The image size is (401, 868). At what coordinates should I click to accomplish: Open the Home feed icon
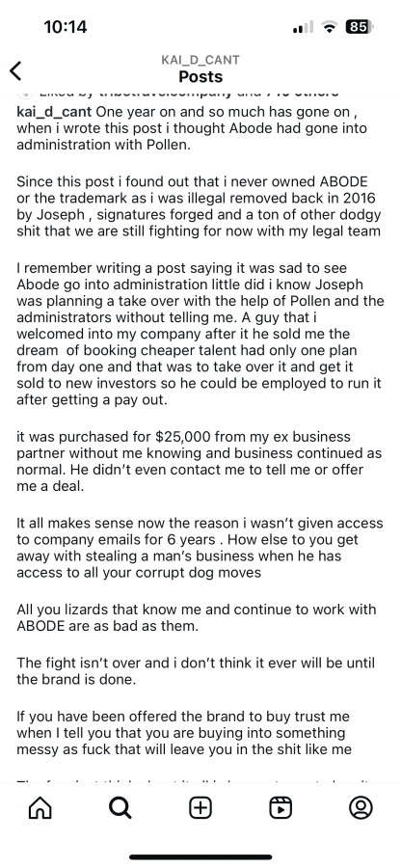40,808
